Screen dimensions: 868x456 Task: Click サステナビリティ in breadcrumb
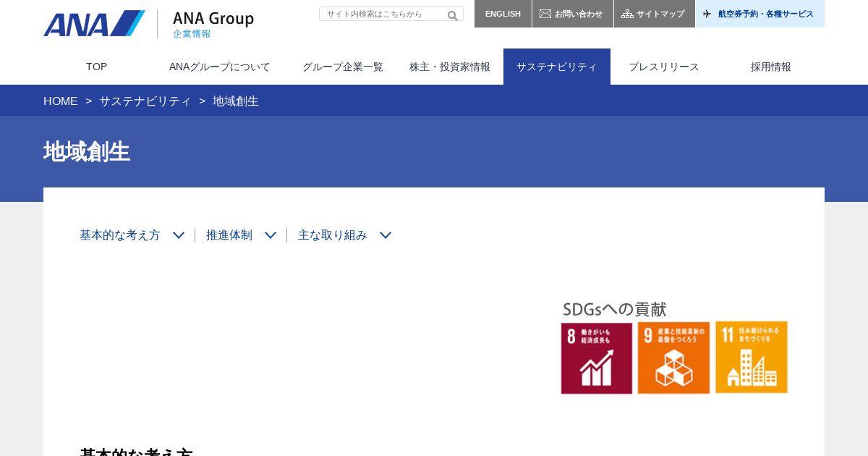145,101
